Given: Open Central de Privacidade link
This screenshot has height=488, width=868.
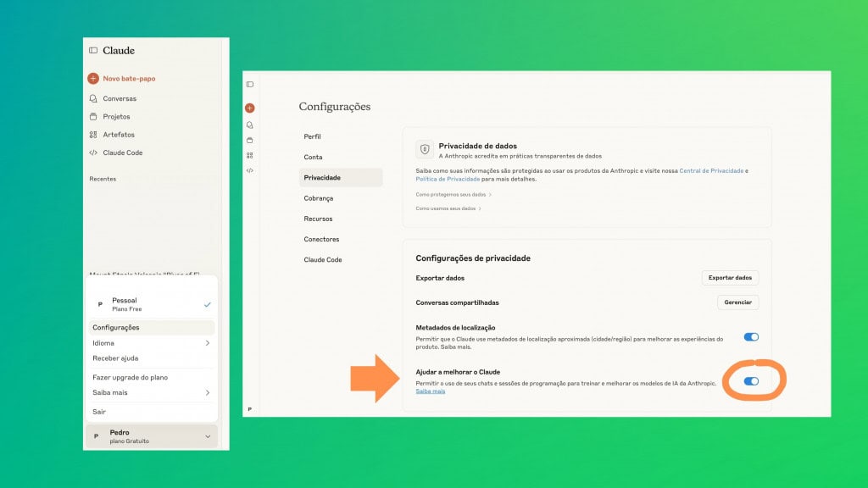Looking at the screenshot, I should coord(711,171).
